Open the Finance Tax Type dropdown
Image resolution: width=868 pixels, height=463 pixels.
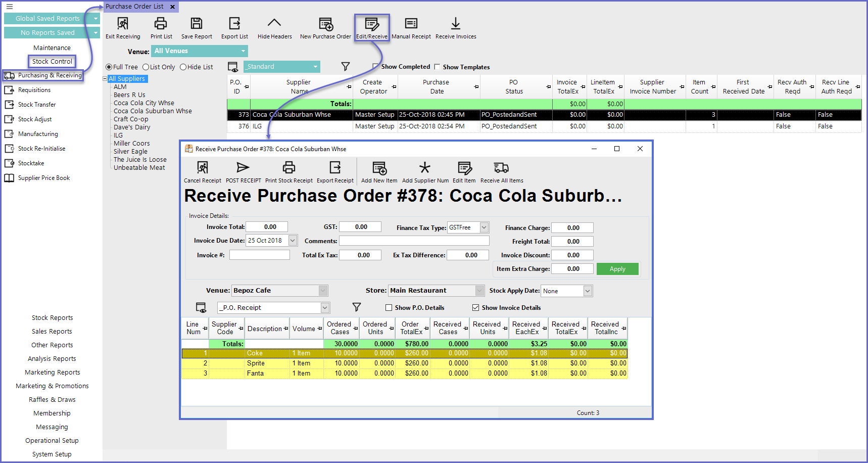coord(484,227)
